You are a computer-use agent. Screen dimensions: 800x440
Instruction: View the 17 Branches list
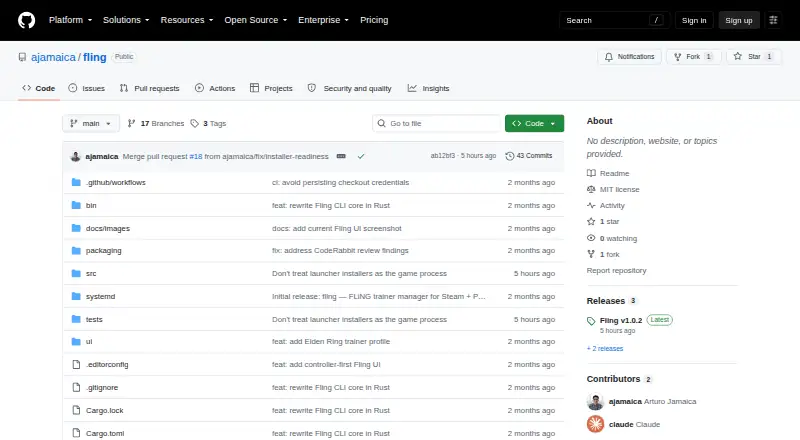pyautogui.click(x=156, y=124)
